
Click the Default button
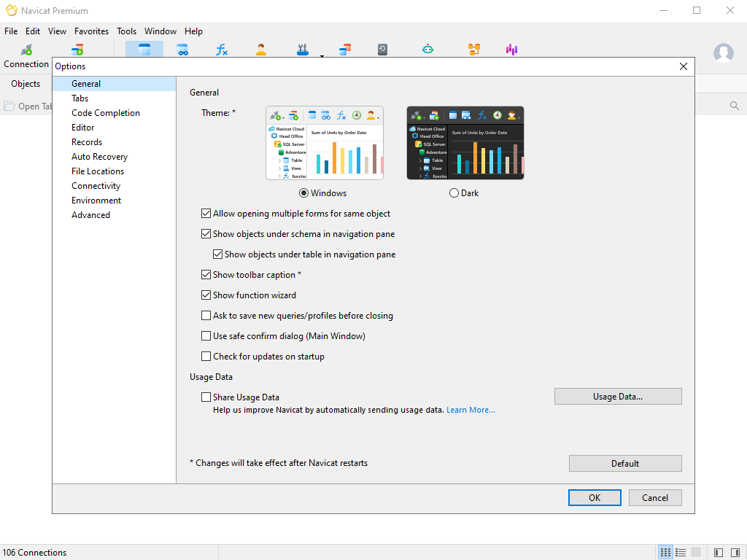pyautogui.click(x=625, y=463)
